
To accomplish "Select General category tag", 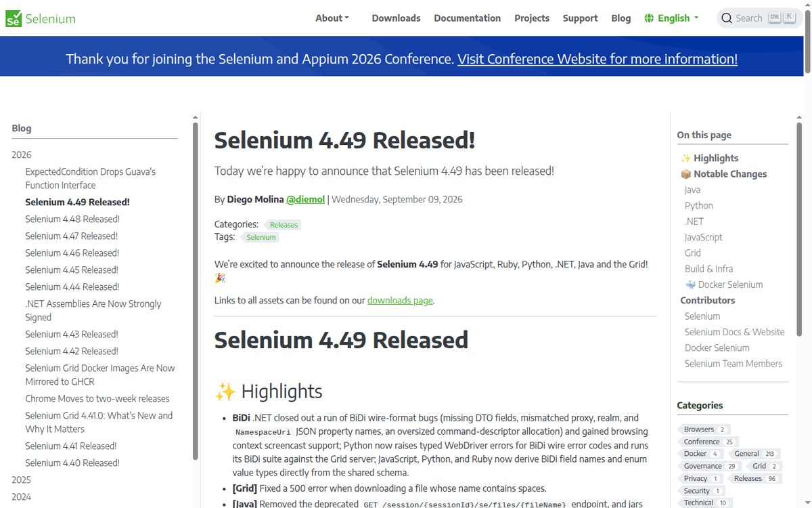I will pyautogui.click(x=754, y=454).
